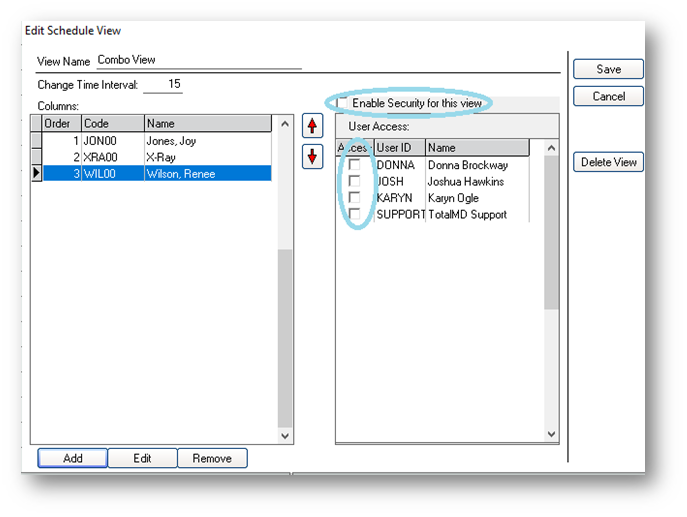This screenshot has width=687, height=517.
Task: Remove the selected column
Action: [x=212, y=458]
